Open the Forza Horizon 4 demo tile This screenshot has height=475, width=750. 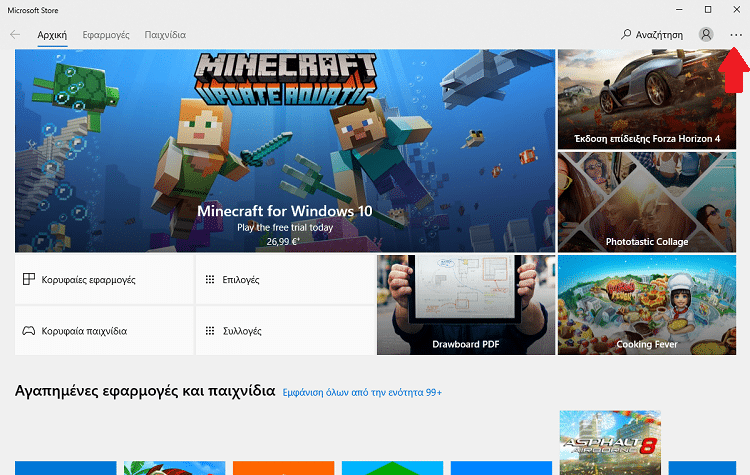(647, 99)
